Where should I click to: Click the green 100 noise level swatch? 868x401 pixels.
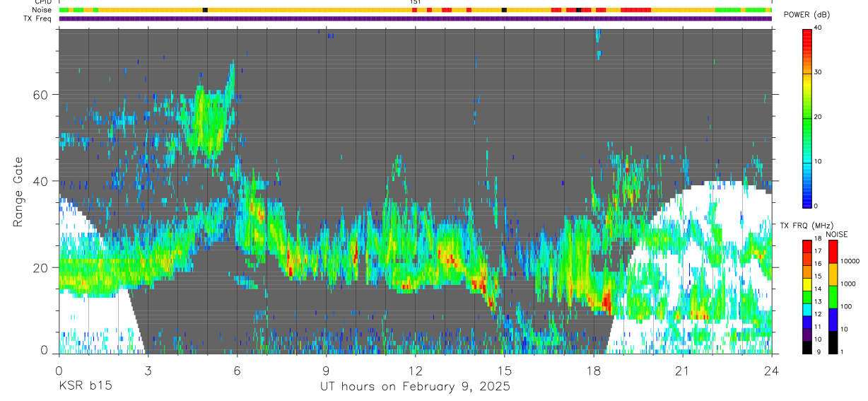(833, 297)
